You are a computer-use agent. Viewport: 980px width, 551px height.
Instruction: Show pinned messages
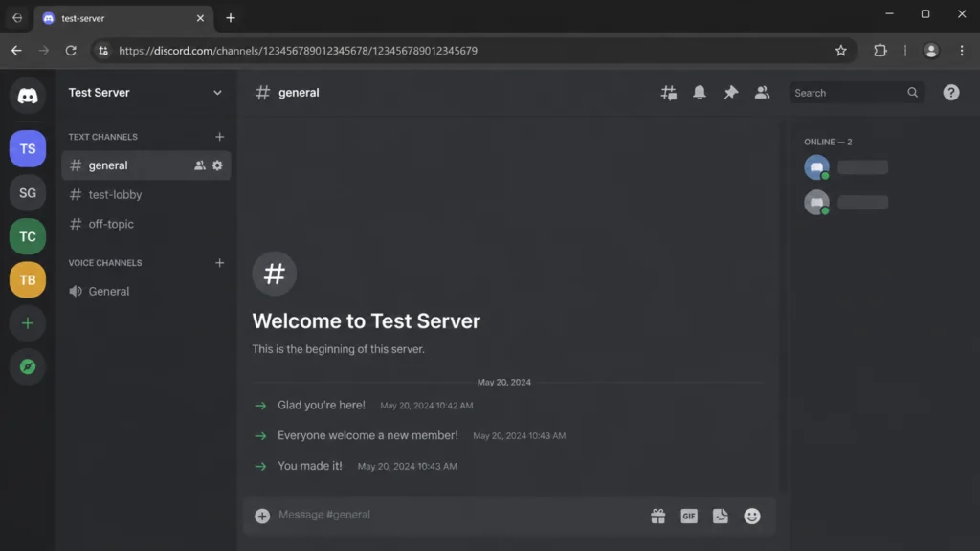pos(730,93)
